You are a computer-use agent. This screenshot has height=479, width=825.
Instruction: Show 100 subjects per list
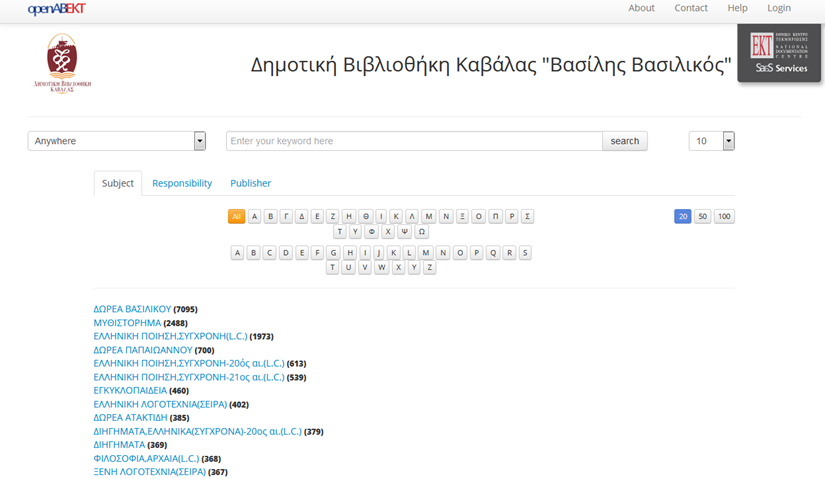click(x=724, y=216)
